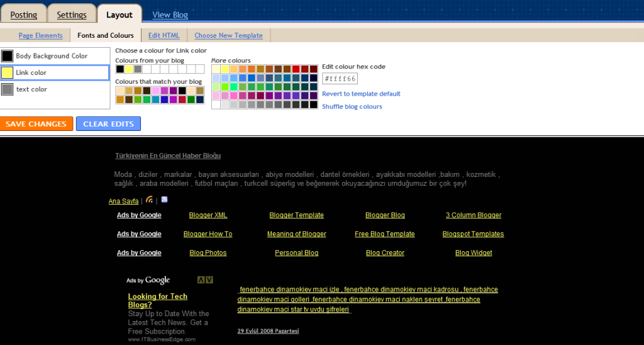644x345 pixels.
Task: Open the Posting tab
Action: tap(23, 15)
